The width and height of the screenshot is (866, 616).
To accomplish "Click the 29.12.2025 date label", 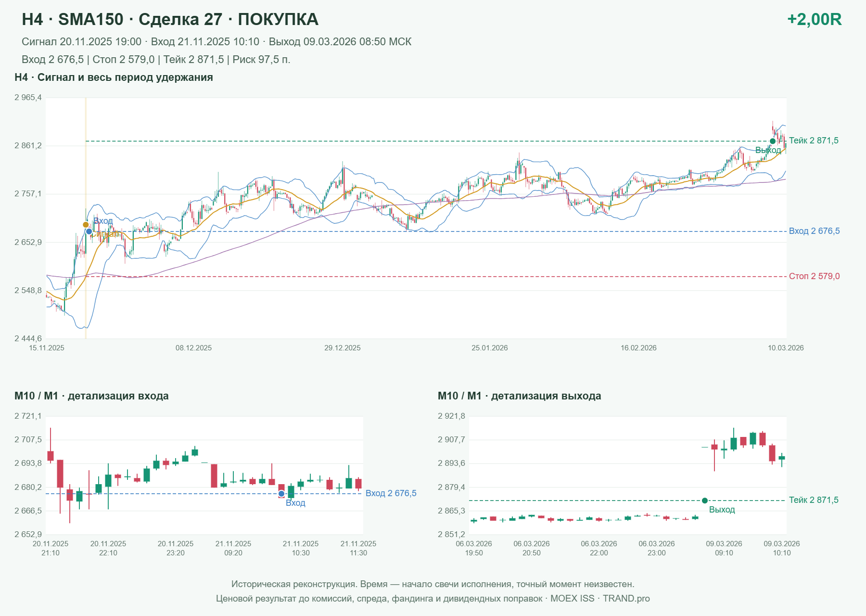I will pos(343,348).
